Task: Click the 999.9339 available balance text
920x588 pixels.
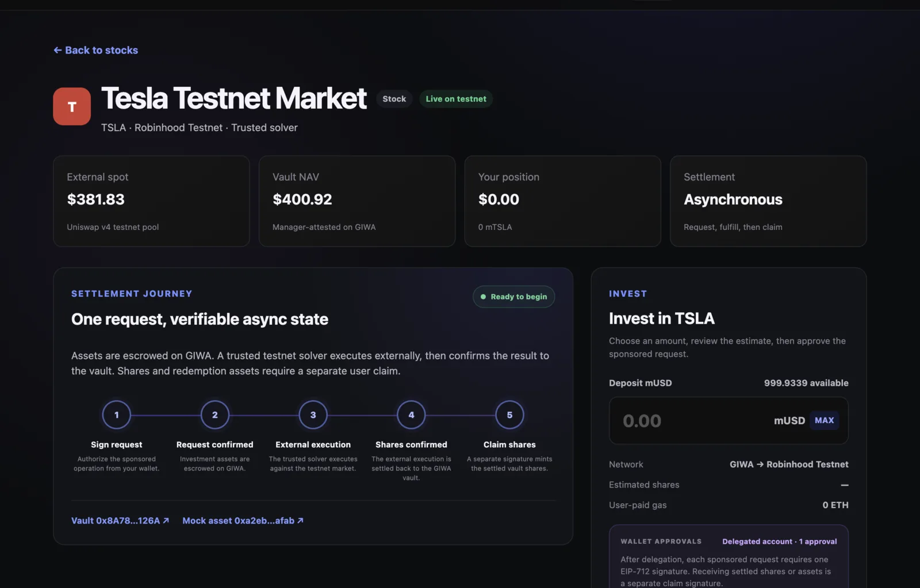Action: pos(806,383)
